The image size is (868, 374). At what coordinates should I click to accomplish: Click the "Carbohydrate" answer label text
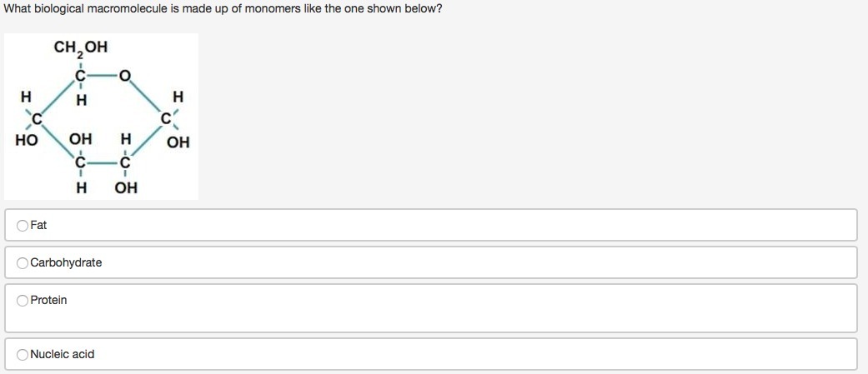(x=66, y=262)
